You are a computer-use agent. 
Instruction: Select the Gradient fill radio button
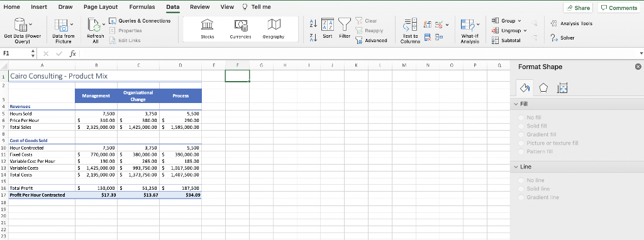click(x=521, y=134)
